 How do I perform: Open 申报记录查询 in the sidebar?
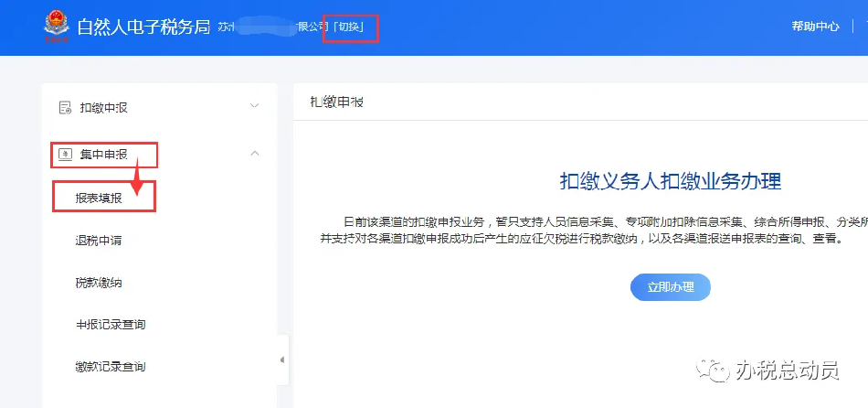pyautogui.click(x=111, y=325)
